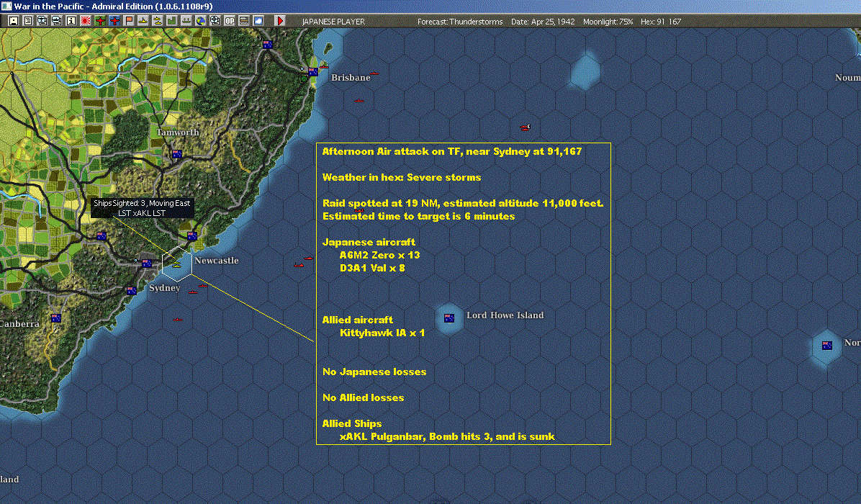Click the 'Hex: 91 167' status text

[x=661, y=22]
